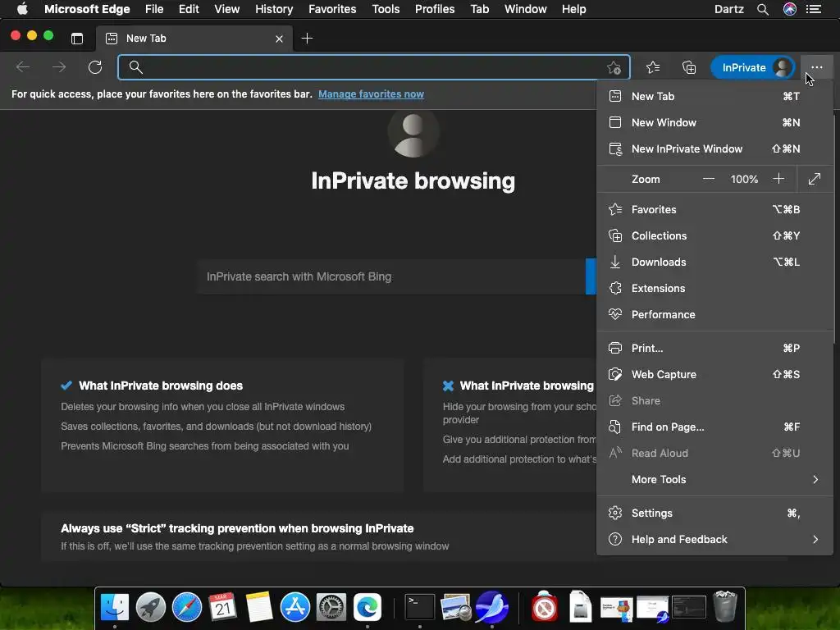Image resolution: width=840 pixels, height=630 pixels.
Task: Open Finder from the Dock
Action: [x=115, y=607]
